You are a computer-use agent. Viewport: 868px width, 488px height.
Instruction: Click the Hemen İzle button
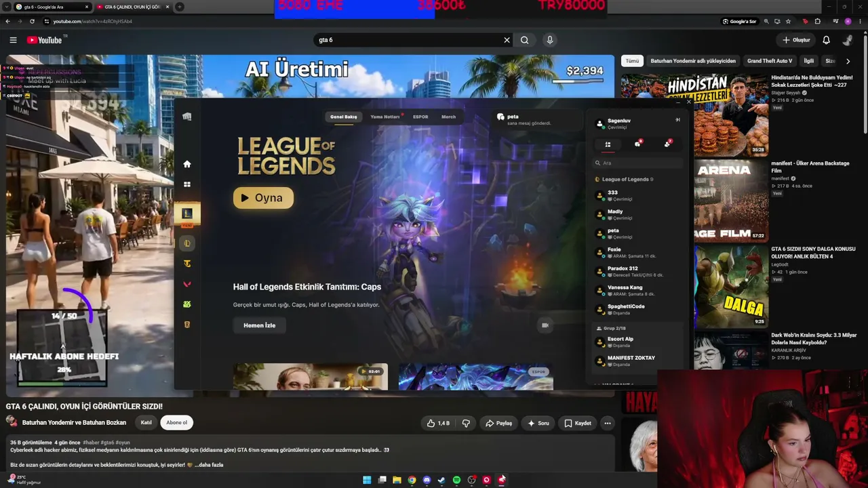[260, 325]
